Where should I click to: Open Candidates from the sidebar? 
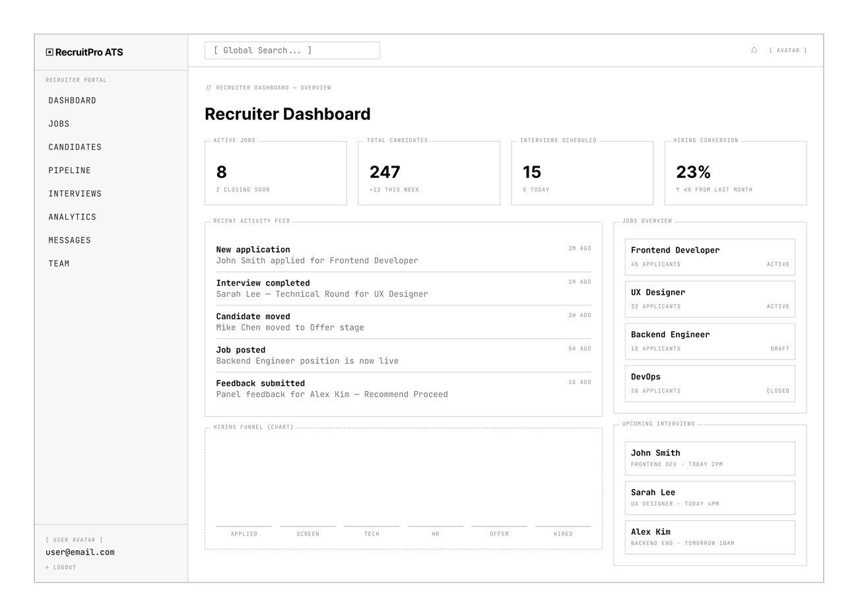75,147
